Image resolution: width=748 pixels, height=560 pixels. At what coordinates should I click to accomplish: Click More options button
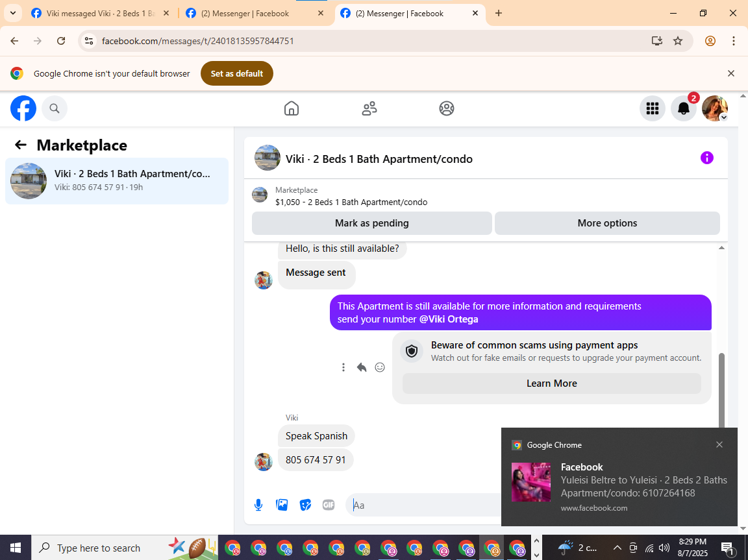click(607, 223)
